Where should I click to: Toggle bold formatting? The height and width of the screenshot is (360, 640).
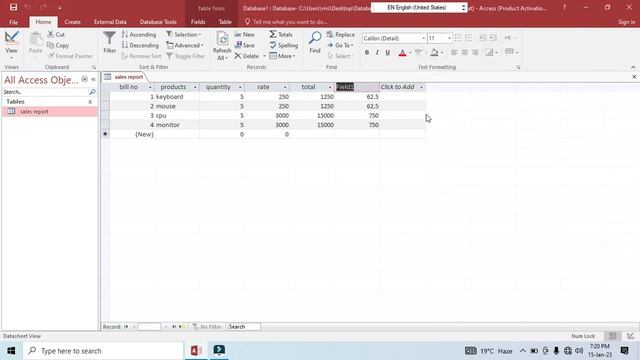pos(367,52)
